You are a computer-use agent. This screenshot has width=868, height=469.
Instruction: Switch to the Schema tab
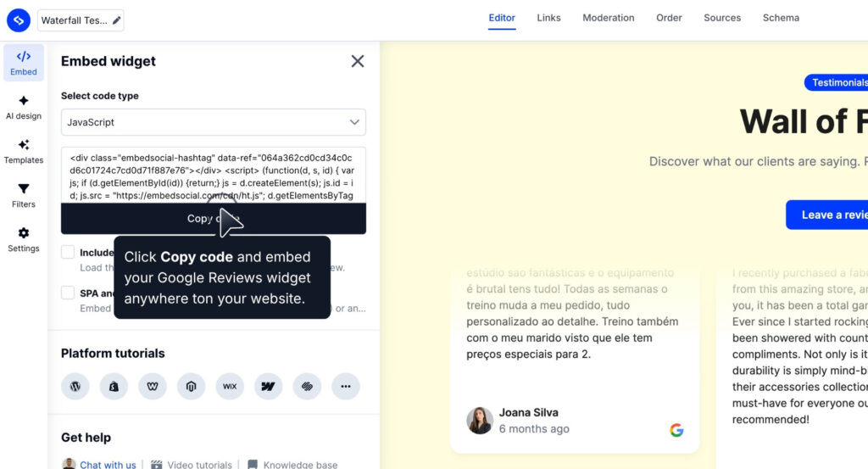pos(781,18)
